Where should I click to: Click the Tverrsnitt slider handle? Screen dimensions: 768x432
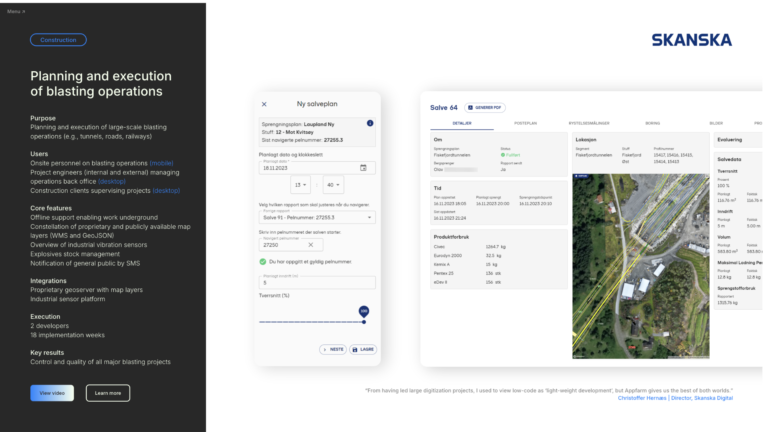pos(364,321)
